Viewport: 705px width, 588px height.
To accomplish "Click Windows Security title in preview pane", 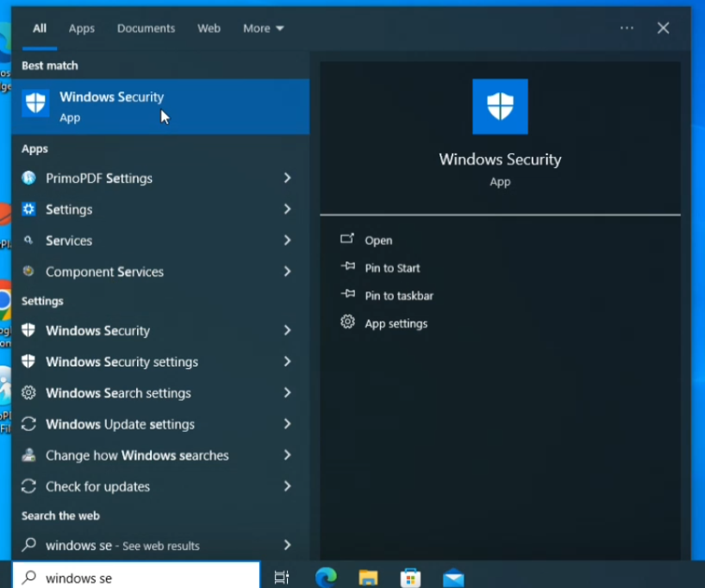I will click(500, 160).
